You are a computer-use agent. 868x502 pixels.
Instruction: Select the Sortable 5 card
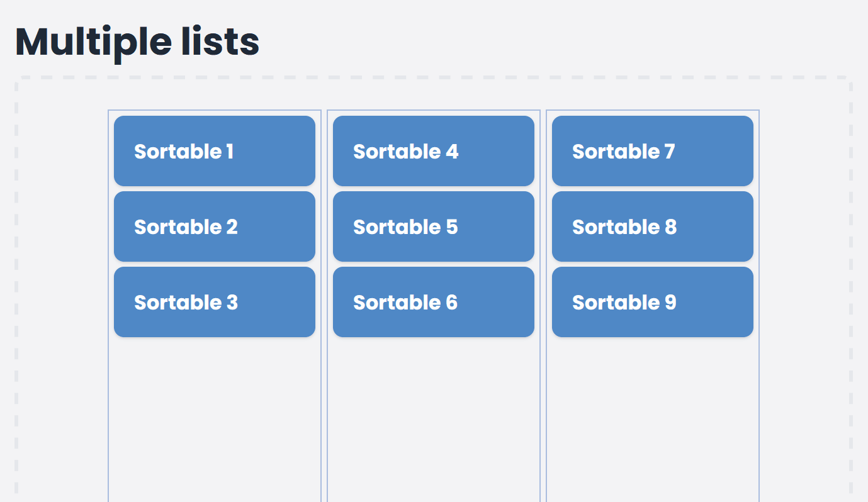point(433,226)
